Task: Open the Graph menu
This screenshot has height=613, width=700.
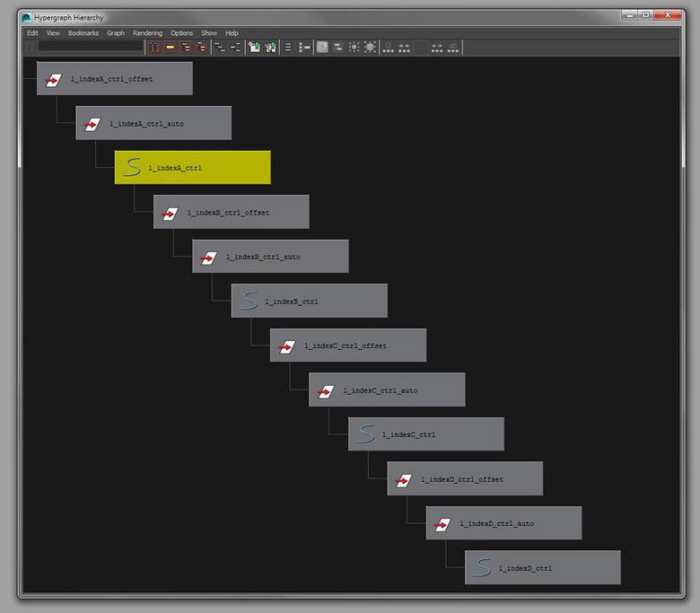Action: click(x=116, y=33)
